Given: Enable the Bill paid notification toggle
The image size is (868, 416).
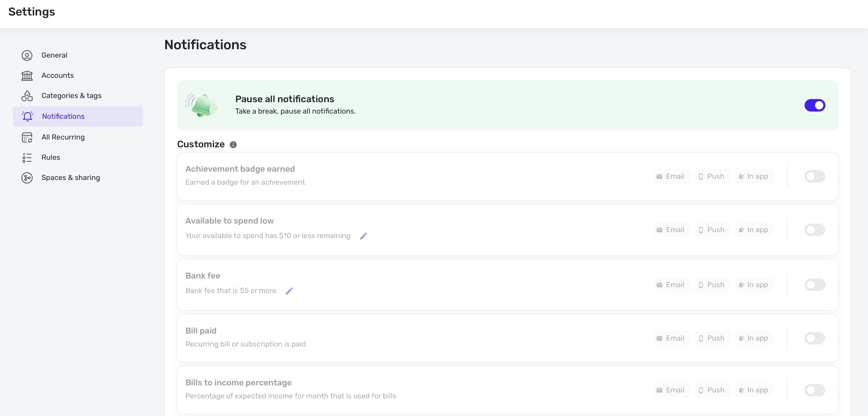Looking at the screenshot, I should [814, 338].
